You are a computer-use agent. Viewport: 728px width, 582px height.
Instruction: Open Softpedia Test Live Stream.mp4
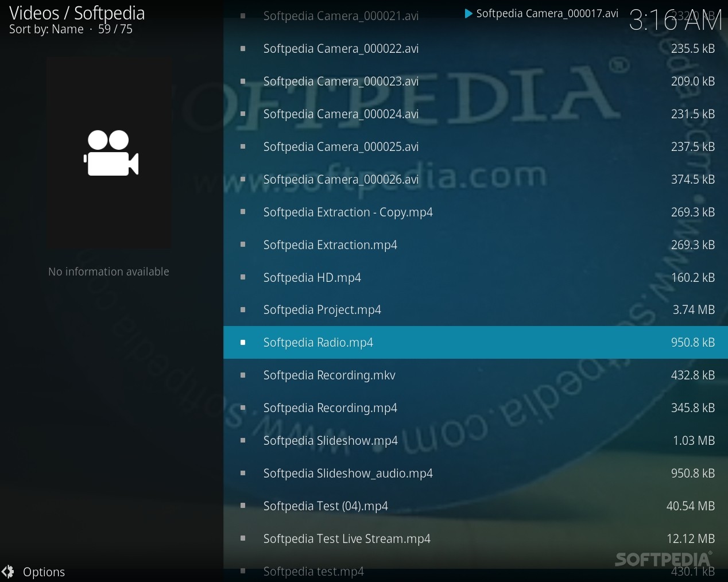(475, 539)
